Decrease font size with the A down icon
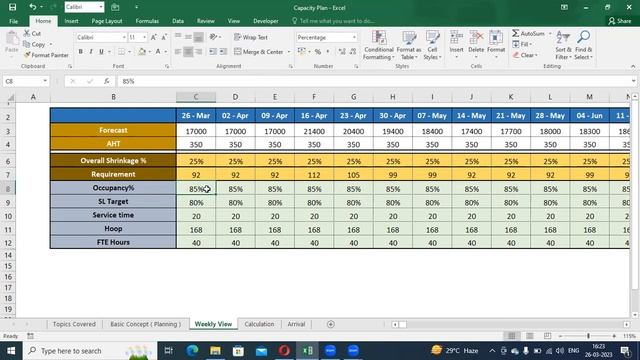 pos(164,37)
